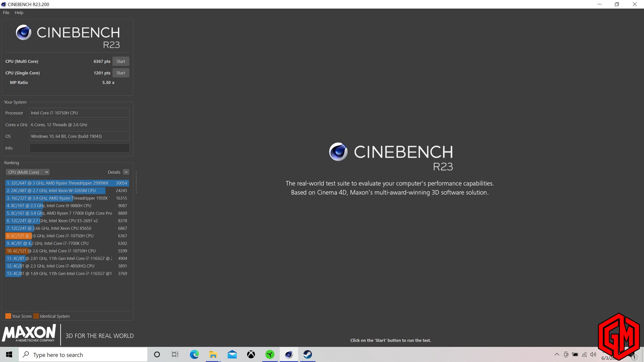Open the File menu

point(6,13)
